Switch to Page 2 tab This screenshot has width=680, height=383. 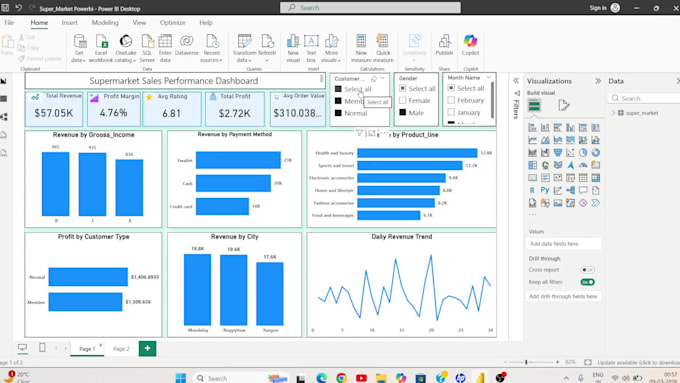(121, 349)
